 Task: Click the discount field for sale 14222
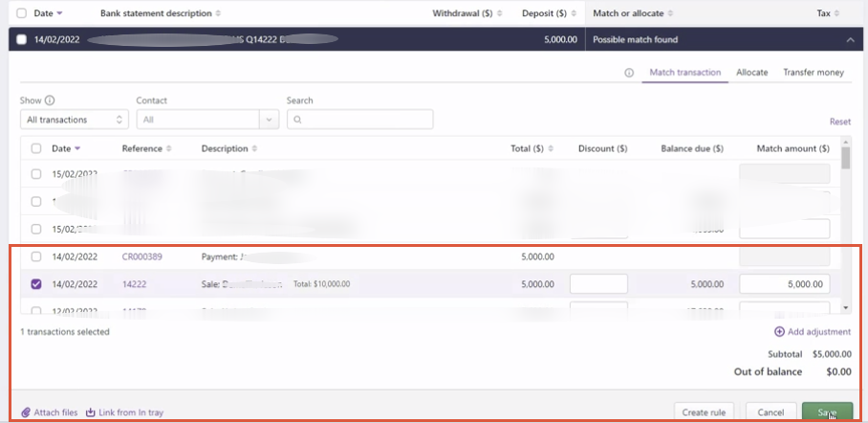(x=598, y=284)
